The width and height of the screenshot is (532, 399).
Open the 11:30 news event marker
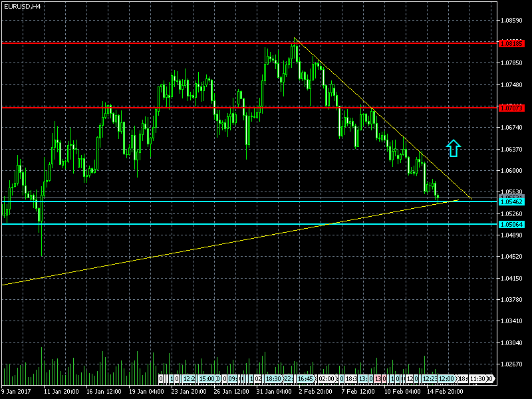(477, 378)
